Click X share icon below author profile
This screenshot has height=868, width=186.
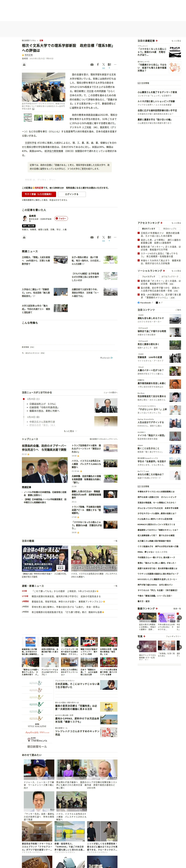coord(104,237)
